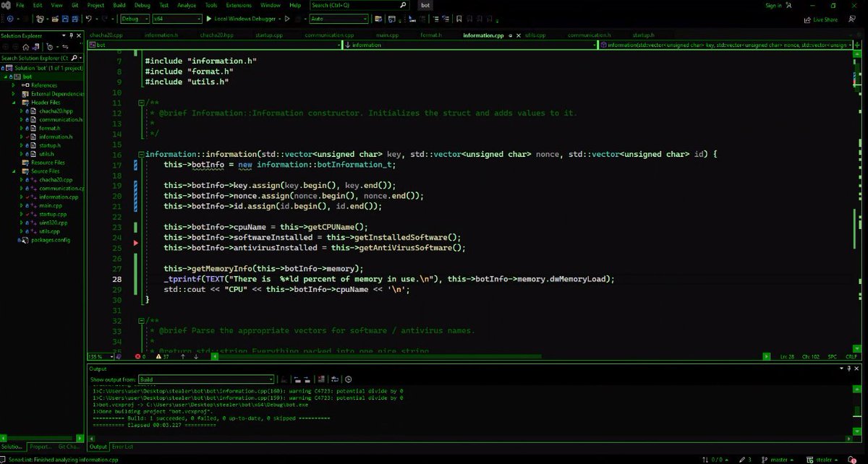This screenshot has width=868, height=464.
Task: Click the Save file toolbar icon
Action: click(x=65, y=18)
